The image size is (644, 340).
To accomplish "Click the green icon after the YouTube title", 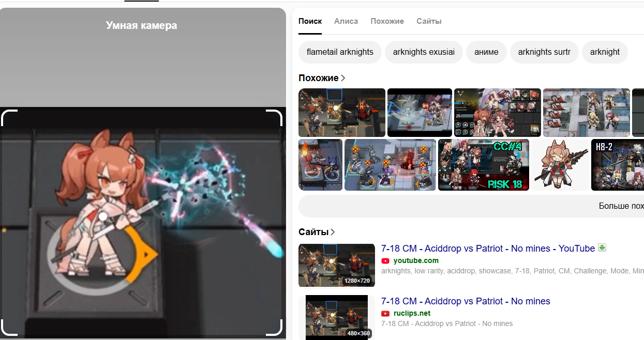I will point(602,248).
